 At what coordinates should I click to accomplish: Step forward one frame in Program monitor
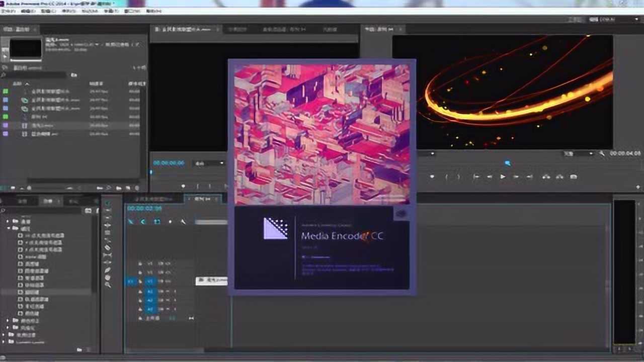click(x=516, y=176)
